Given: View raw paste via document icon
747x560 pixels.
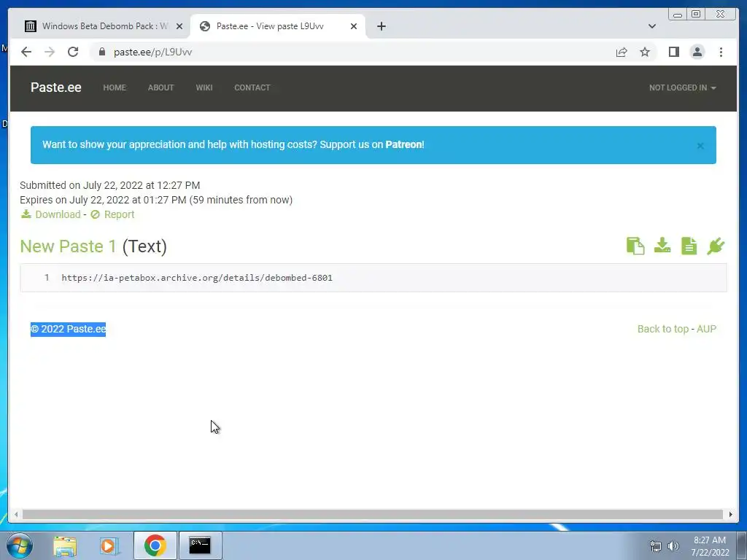Looking at the screenshot, I should pyautogui.click(x=689, y=246).
